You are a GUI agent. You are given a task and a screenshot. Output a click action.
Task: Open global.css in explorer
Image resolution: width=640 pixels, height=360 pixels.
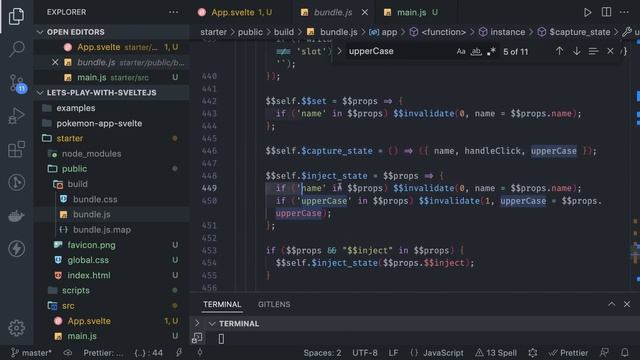(88, 260)
